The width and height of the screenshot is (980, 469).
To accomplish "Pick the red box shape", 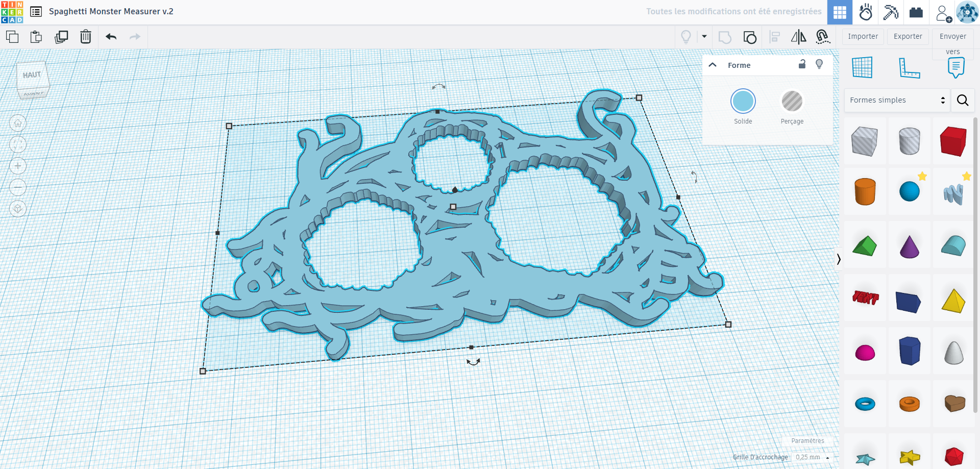I will tap(953, 141).
